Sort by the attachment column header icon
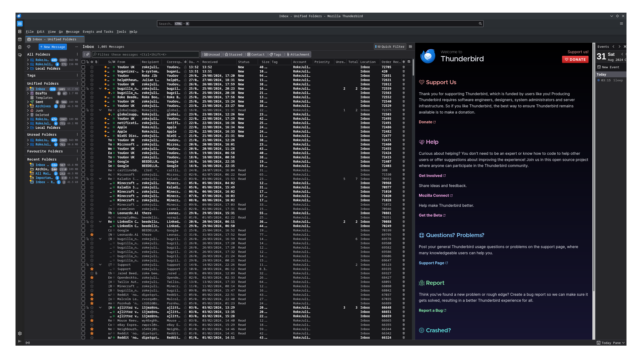This screenshot has height=364, width=642. 96,62
